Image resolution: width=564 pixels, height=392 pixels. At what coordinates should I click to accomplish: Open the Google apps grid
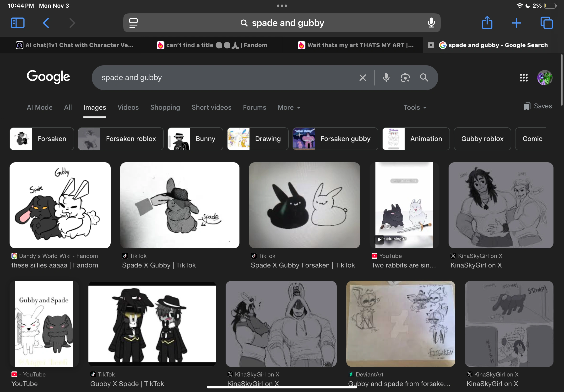click(524, 77)
